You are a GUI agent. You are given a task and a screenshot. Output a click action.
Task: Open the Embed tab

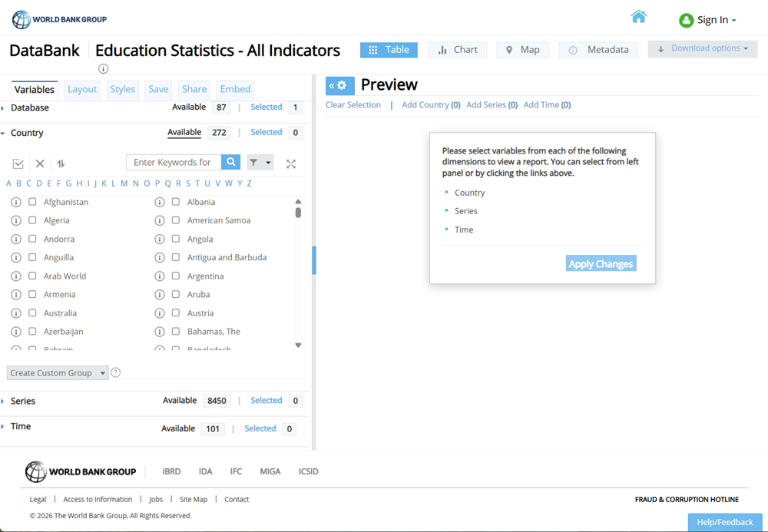click(x=235, y=89)
